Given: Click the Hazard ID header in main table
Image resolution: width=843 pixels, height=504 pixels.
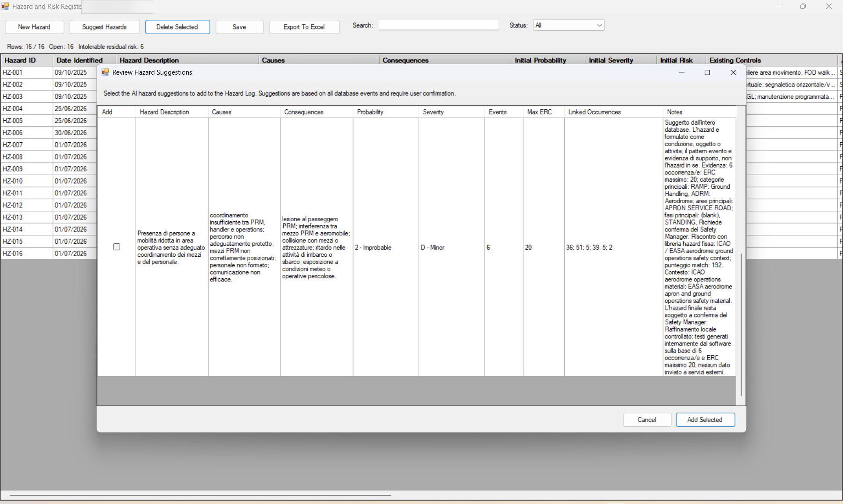Looking at the screenshot, I should [27, 60].
